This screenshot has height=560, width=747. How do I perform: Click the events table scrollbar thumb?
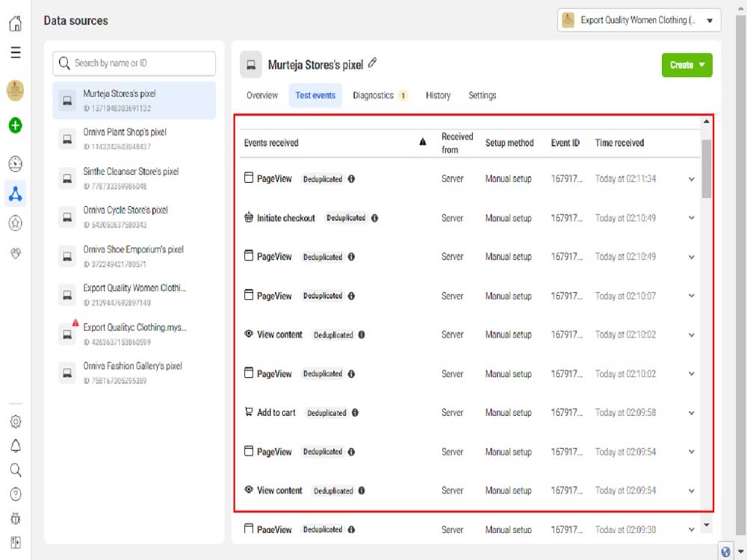tap(706, 169)
